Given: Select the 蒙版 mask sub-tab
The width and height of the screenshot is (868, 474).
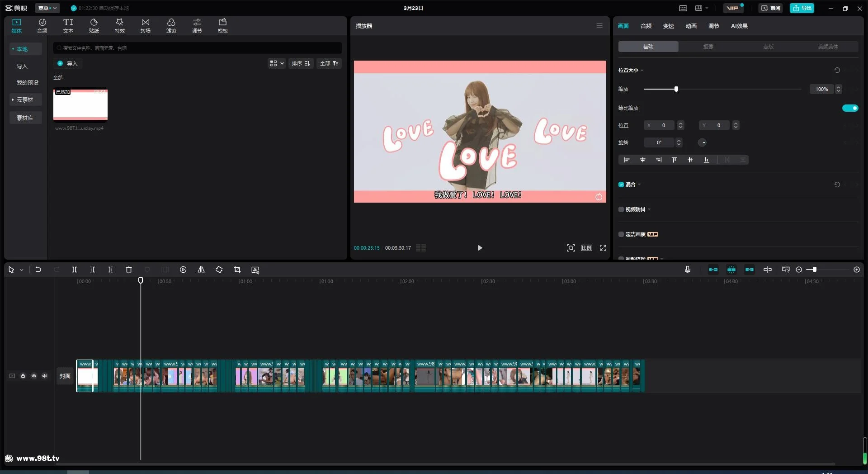Looking at the screenshot, I should (768, 47).
